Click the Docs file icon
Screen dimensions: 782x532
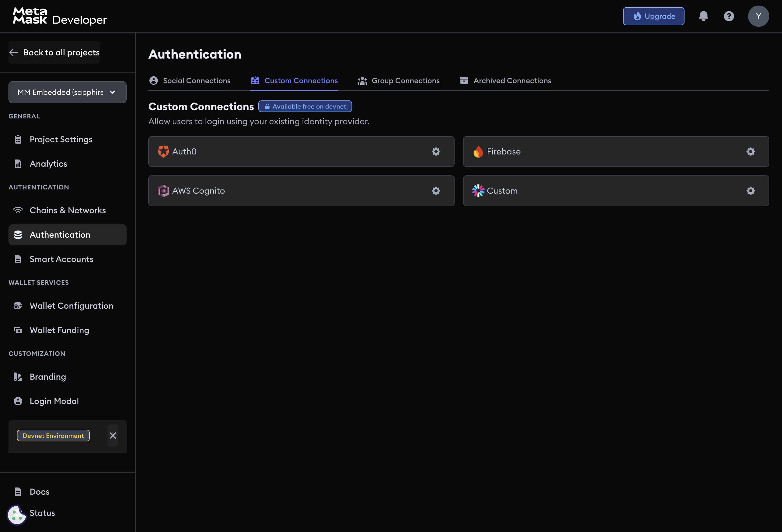pos(18,492)
